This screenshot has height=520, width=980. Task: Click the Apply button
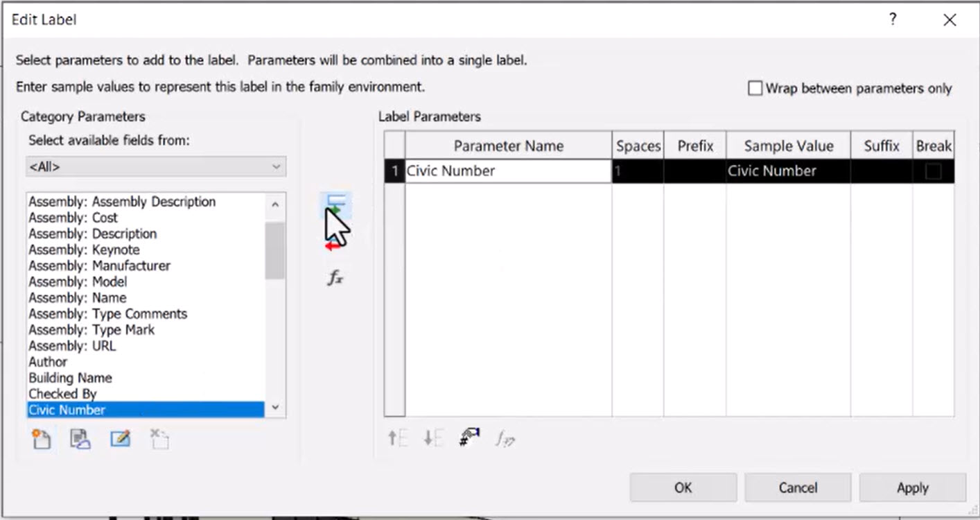click(x=913, y=487)
